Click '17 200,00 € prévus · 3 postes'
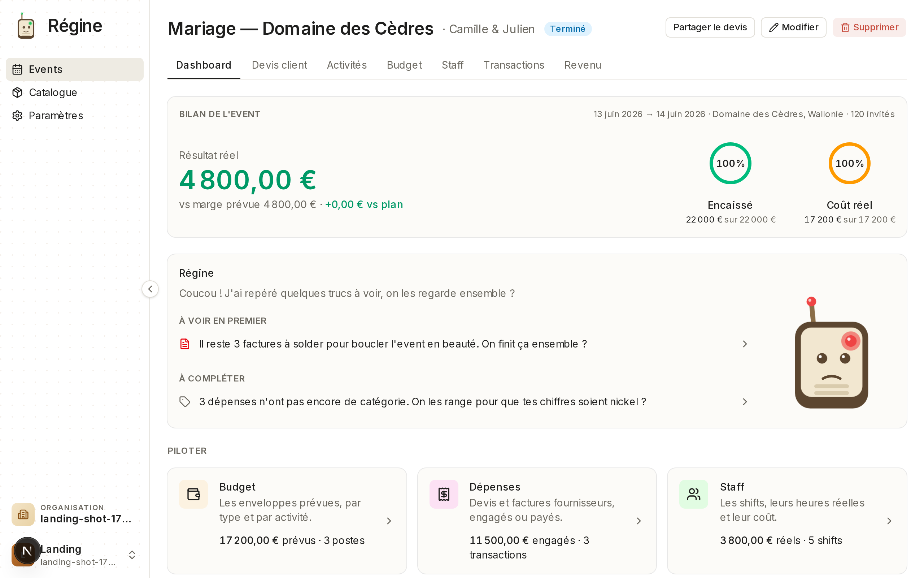The image size is (924, 578). [292, 540]
